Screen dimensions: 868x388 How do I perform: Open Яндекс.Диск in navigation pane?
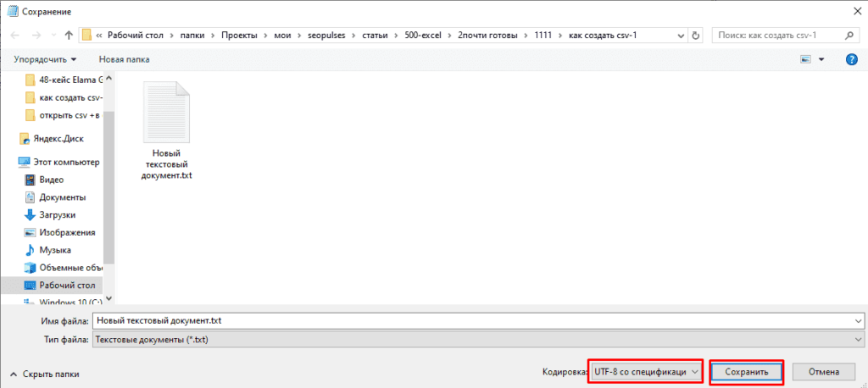coord(52,139)
